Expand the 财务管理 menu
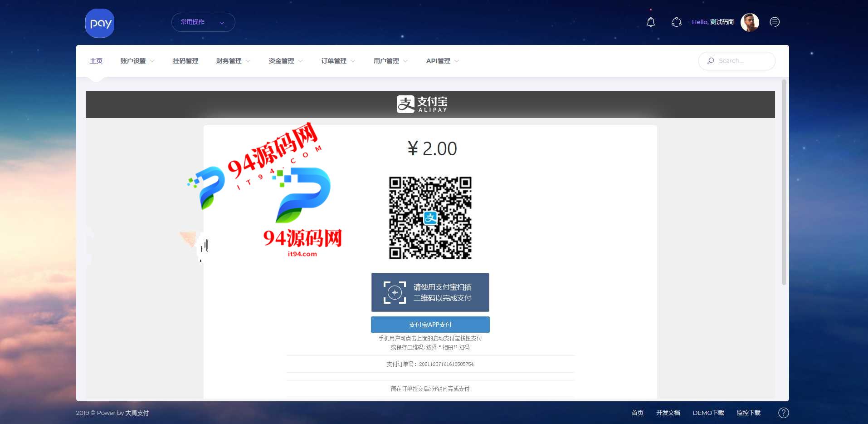 (x=233, y=61)
